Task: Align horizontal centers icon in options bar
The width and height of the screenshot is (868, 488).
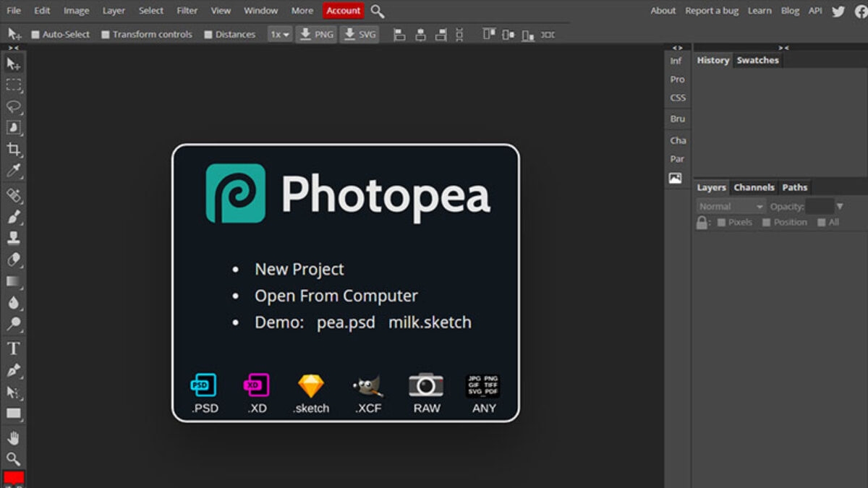Action: pyautogui.click(x=420, y=34)
